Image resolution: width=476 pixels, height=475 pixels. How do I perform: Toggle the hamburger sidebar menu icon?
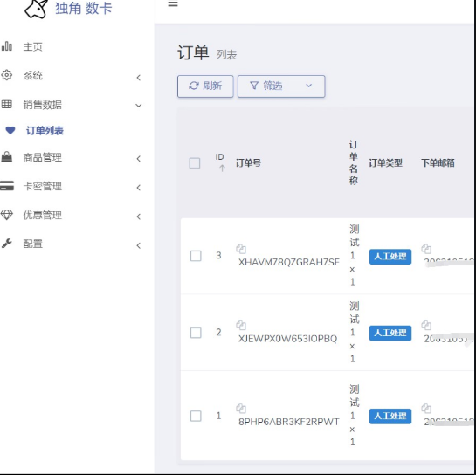tap(173, 4)
